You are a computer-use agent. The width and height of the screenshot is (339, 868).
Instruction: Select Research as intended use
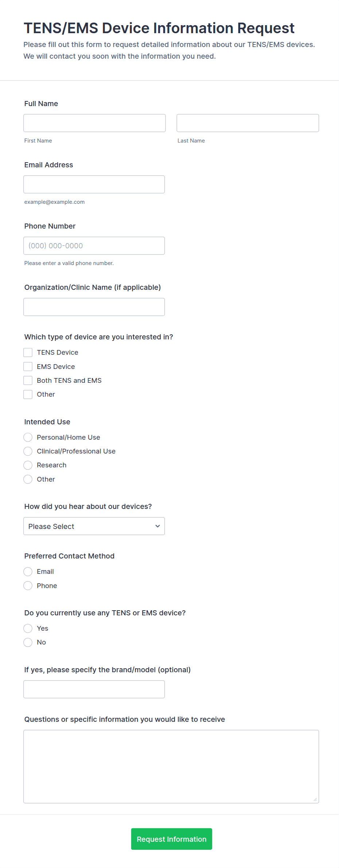(28, 465)
